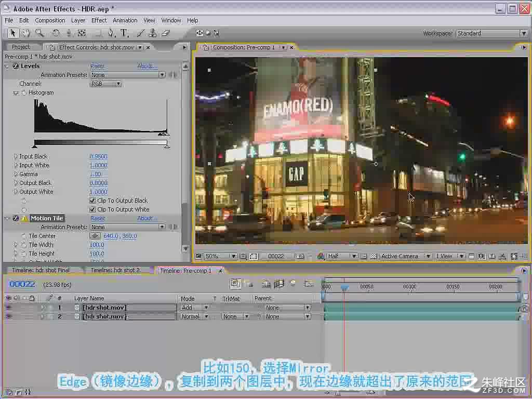This screenshot has width=532, height=399.
Task: Click the Always Preview This View icon
Action: tap(199, 257)
